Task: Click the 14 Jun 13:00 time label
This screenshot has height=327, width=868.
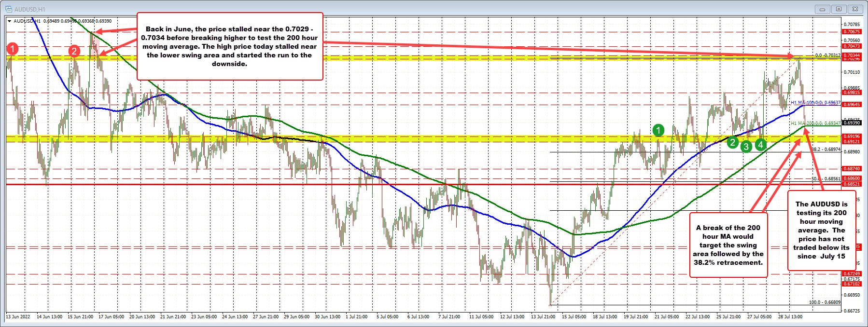Action: point(50,317)
